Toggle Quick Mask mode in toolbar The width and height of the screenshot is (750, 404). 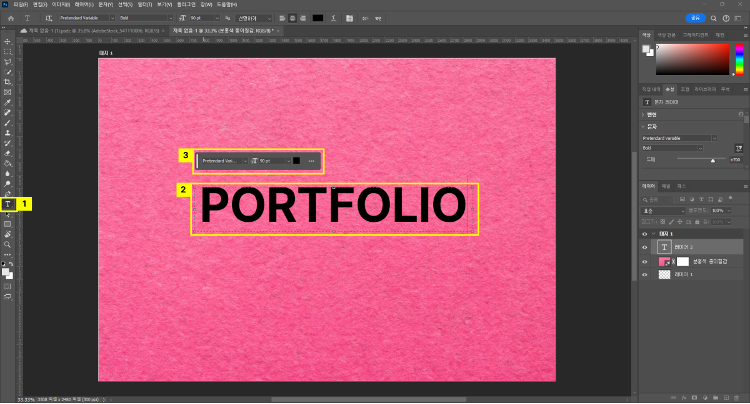(7, 286)
